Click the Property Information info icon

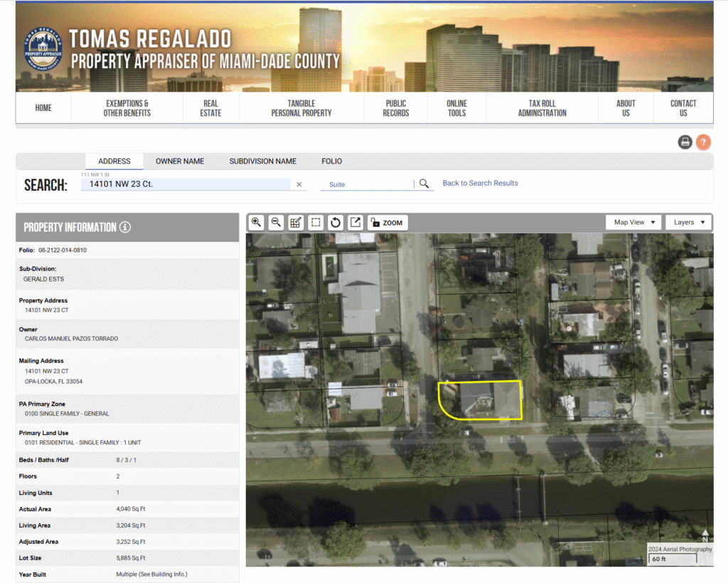click(125, 228)
